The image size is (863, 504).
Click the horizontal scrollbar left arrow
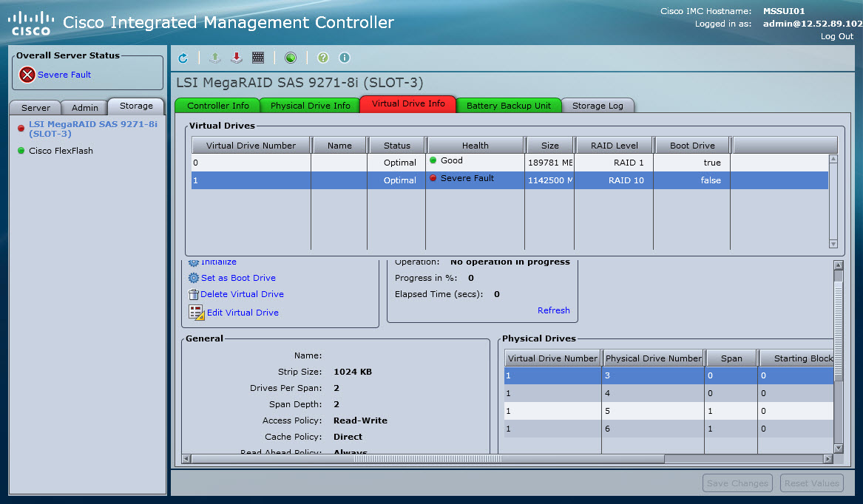pos(186,458)
